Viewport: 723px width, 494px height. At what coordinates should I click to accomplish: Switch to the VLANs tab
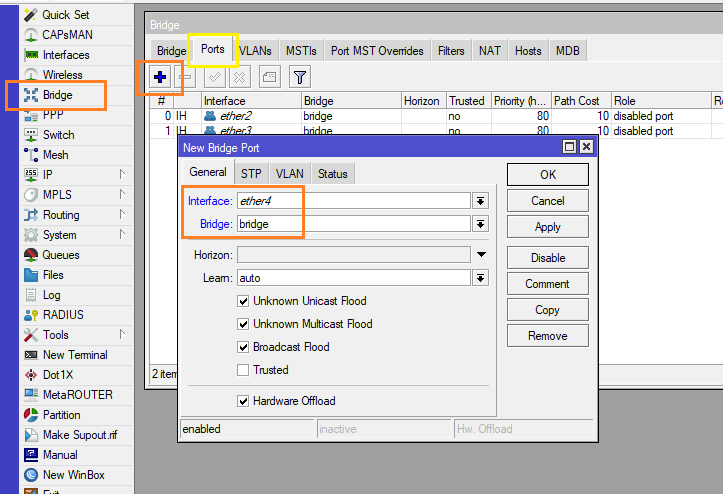click(x=255, y=51)
